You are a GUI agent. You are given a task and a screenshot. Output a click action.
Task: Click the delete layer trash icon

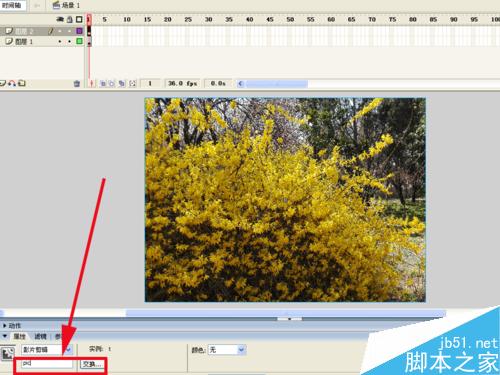point(77,83)
